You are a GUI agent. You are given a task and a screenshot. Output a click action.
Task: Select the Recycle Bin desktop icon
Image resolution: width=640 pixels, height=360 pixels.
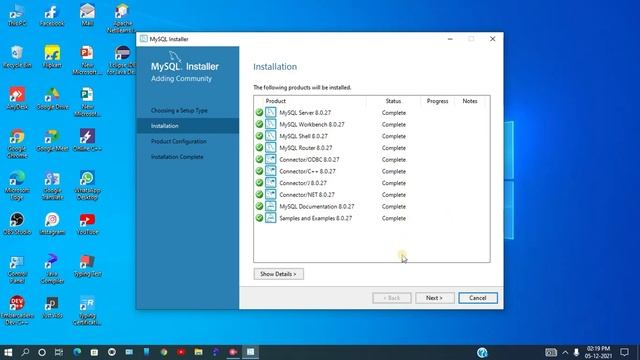coord(17,57)
